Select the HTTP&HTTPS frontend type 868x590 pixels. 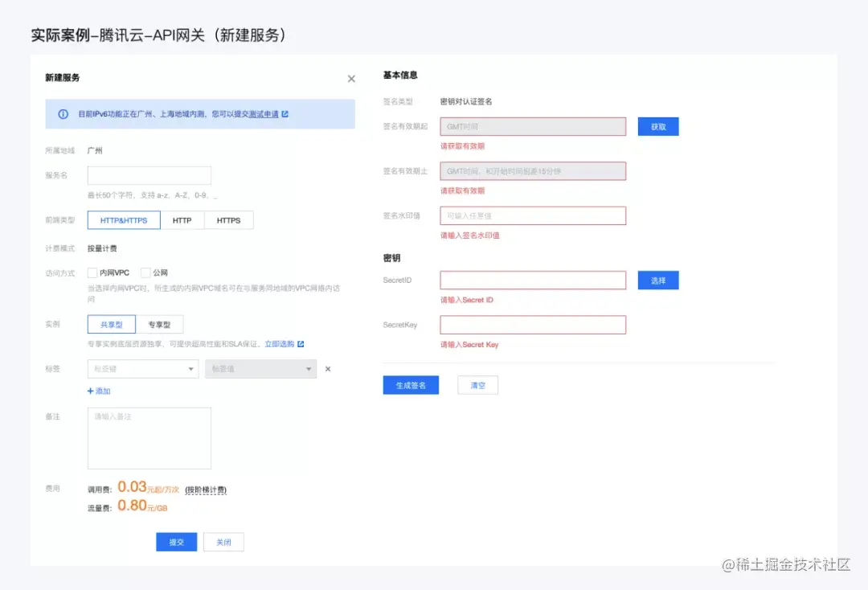coord(124,220)
